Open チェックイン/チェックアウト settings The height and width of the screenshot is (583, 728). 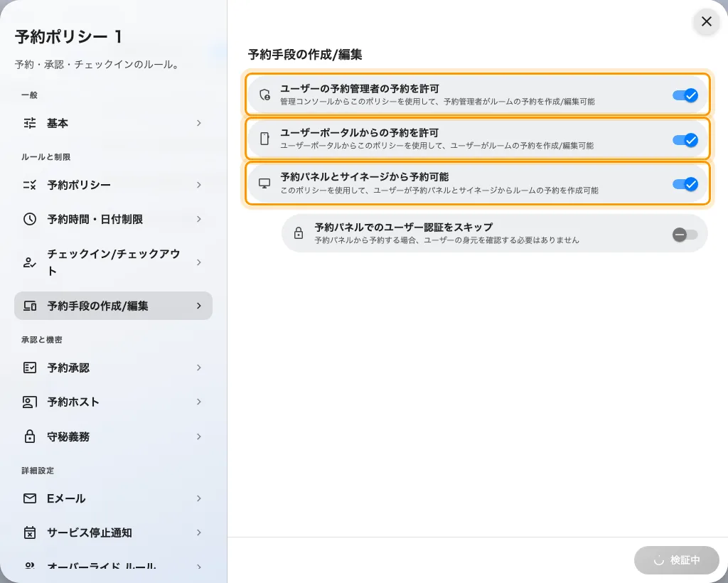pos(113,262)
